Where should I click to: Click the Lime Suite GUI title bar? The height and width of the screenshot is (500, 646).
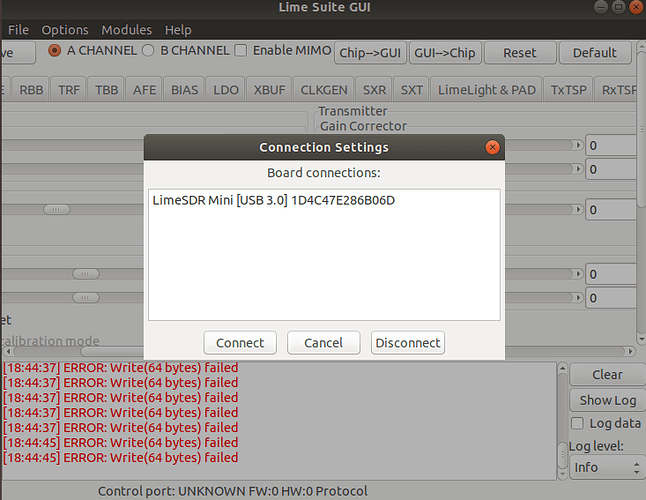(x=324, y=7)
